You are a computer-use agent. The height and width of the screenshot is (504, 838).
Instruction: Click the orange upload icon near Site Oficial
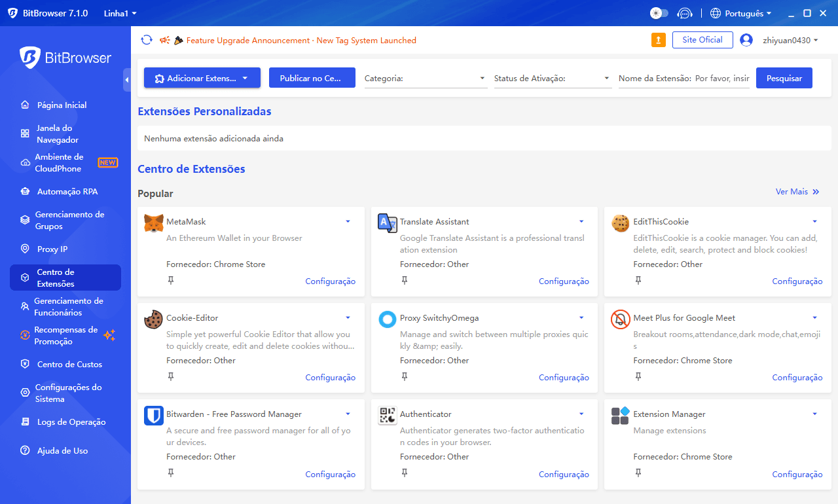pyautogui.click(x=658, y=40)
